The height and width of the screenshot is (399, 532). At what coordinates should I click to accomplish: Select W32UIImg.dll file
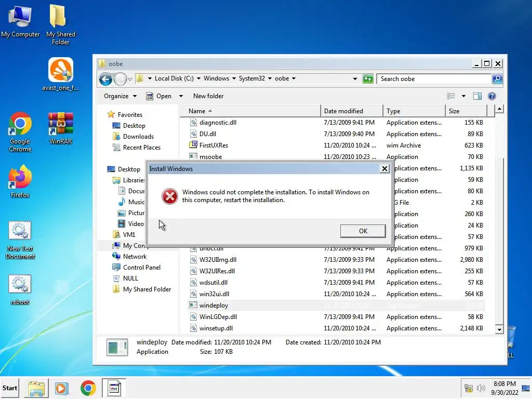click(336, 260)
